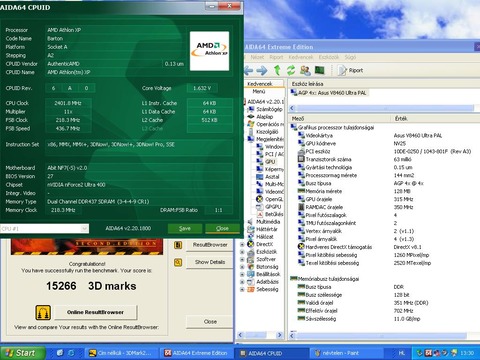480x360 pixels.
Task: Click the green up arrow toolbar icon
Action: pos(277,70)
